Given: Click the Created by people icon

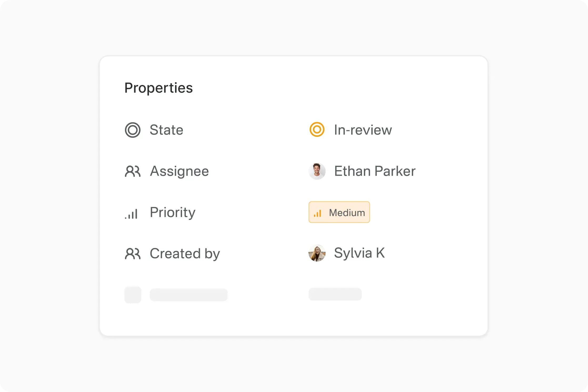Looking at the screenshot, I should click(133, 254).
